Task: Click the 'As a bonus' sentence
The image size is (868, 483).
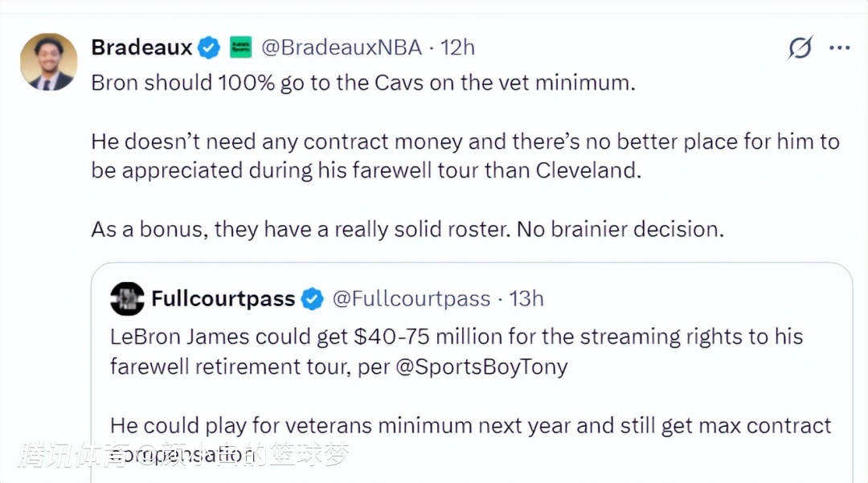Action: 407,228
